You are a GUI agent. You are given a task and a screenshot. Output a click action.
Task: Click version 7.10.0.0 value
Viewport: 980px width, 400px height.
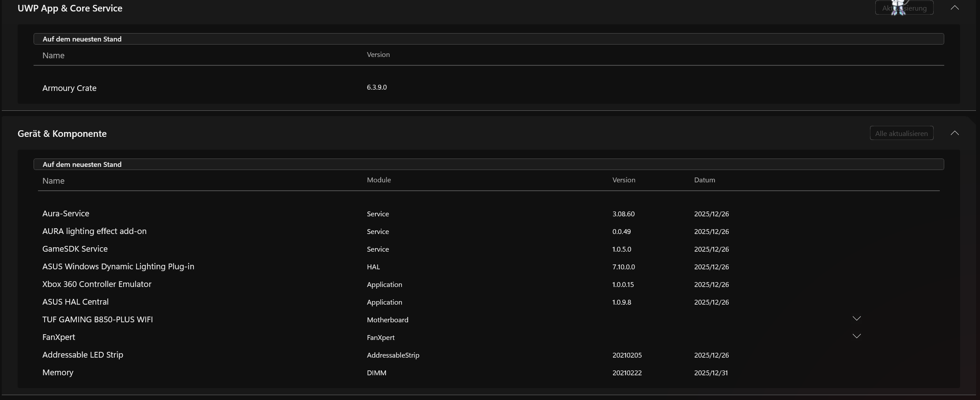[624, 267]
